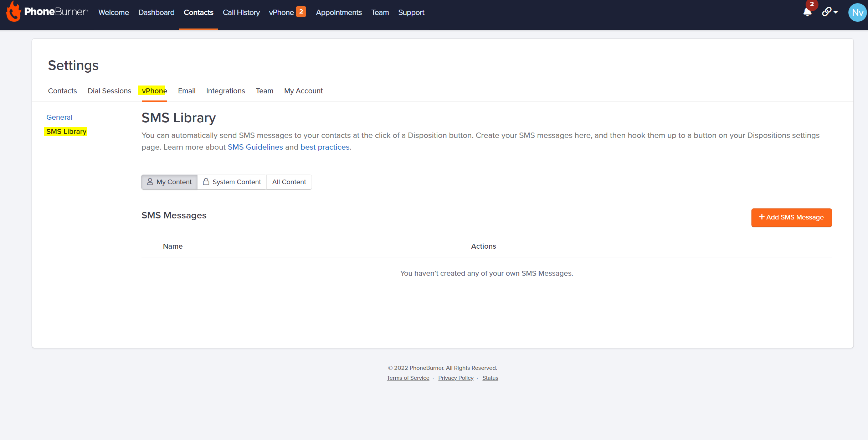Open the Integrations settings tab
The image size is (868, 440).
coord(226,91)
